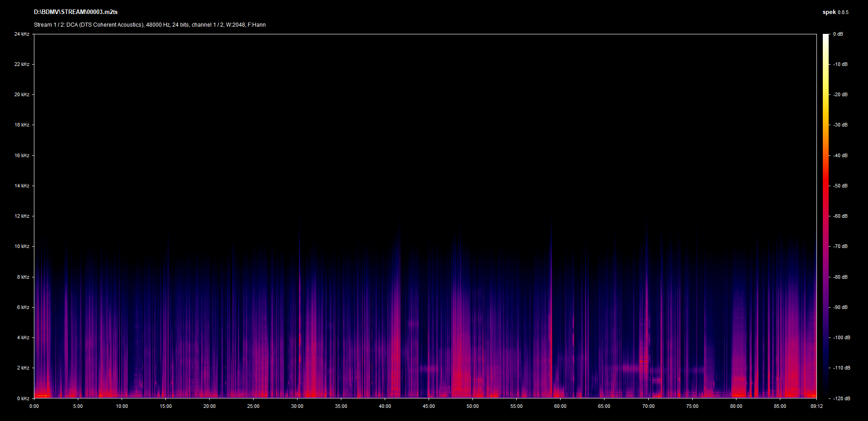Click the -60 dB legend label
Screen dimensions: 868x421
point(840,216)
